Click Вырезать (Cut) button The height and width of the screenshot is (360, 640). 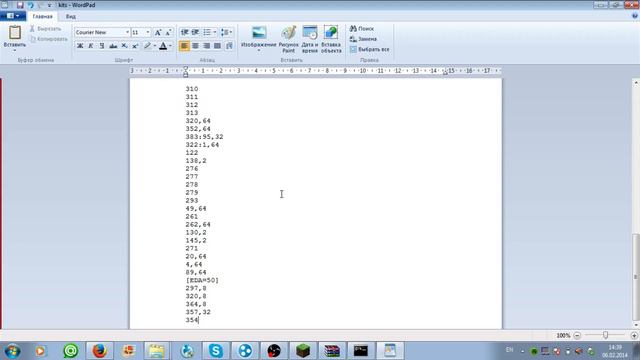point(45,29)
